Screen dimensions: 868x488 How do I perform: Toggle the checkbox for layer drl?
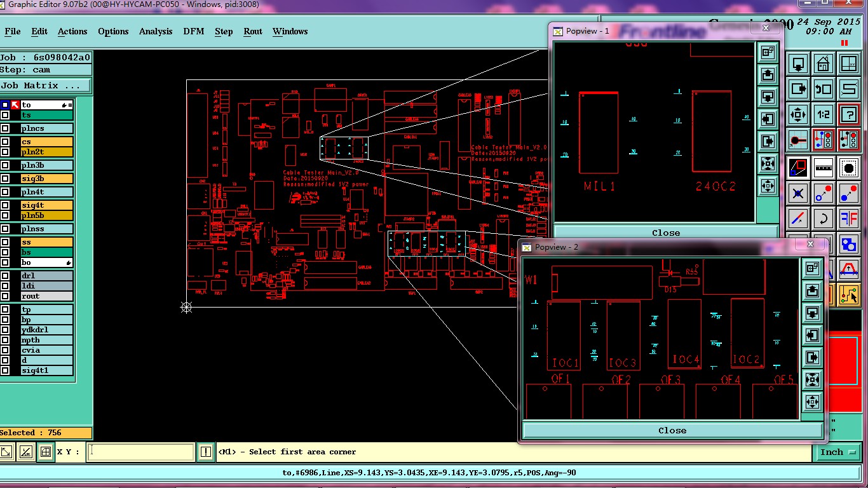coord(5,276)
